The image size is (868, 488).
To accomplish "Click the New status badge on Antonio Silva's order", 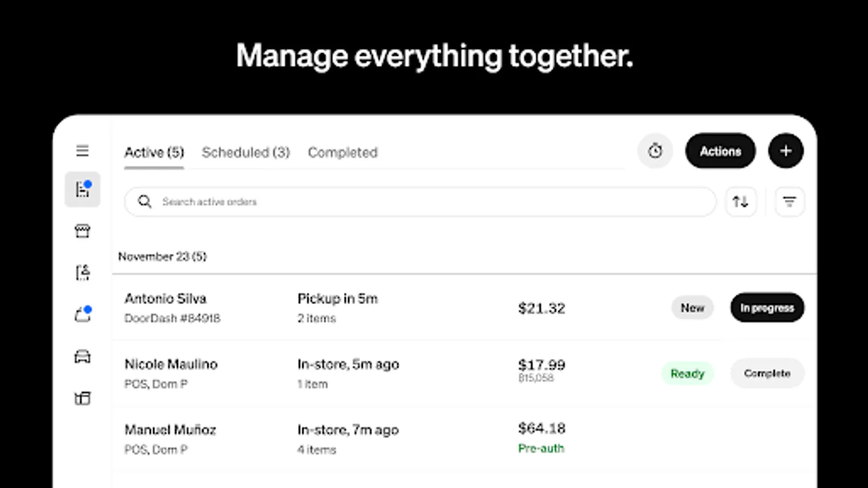I will point(692,307).
